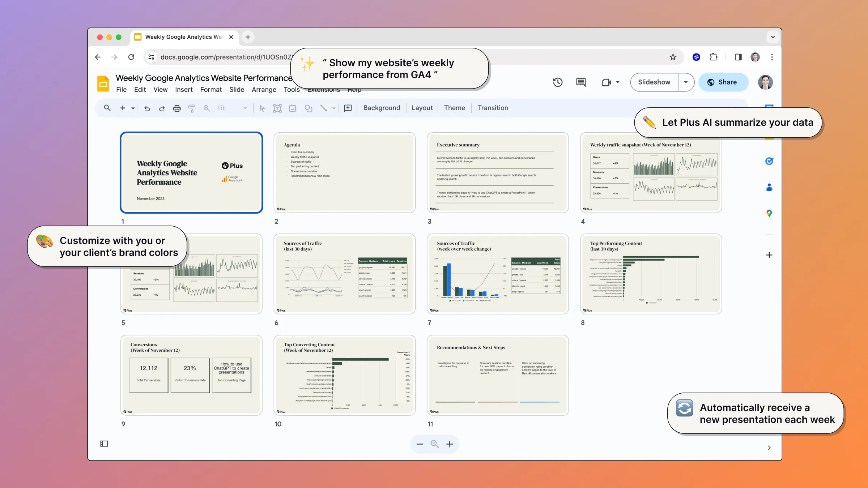Screen dimensions: 868x488
Task: Expand the line type dropdown arrow
Action: (334, 108)
